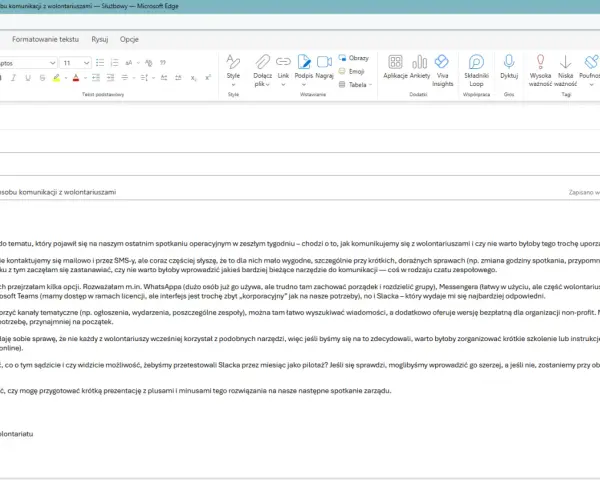Click the Dołącz plik paperclip icon

pos(262,61)
